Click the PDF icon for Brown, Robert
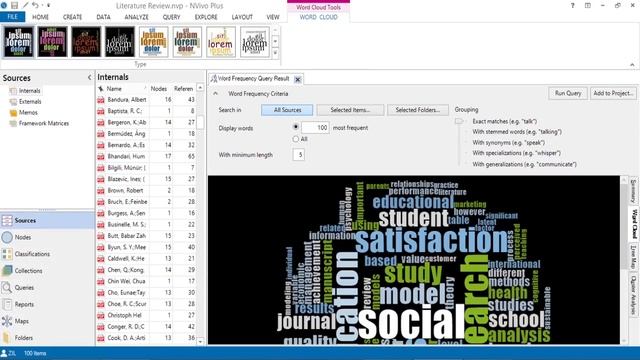 [x=101, y=191]
